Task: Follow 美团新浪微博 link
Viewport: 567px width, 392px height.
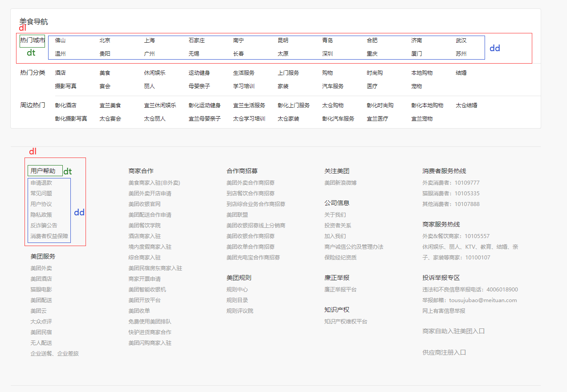Action: pyautogui.click(x=340, y=183)
